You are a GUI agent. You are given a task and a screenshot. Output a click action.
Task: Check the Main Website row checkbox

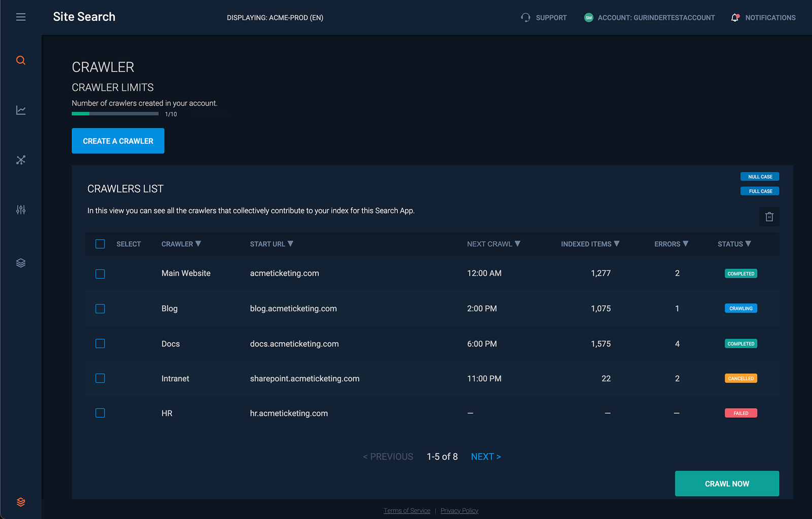100,274
